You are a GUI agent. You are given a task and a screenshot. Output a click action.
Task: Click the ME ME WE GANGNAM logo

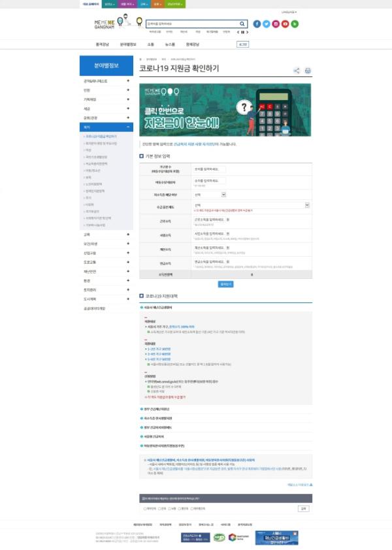(105, 24)
